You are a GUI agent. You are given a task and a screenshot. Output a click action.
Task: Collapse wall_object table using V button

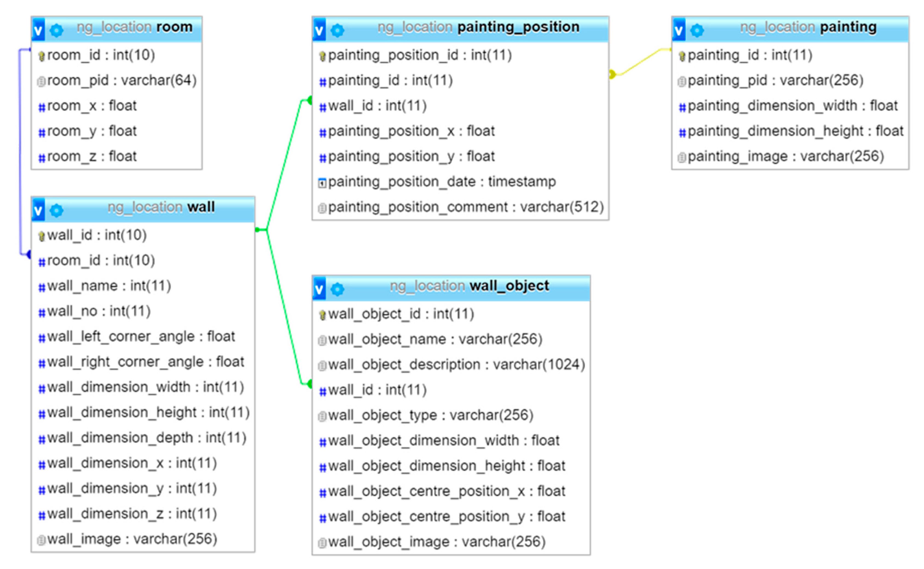(319, 289)
